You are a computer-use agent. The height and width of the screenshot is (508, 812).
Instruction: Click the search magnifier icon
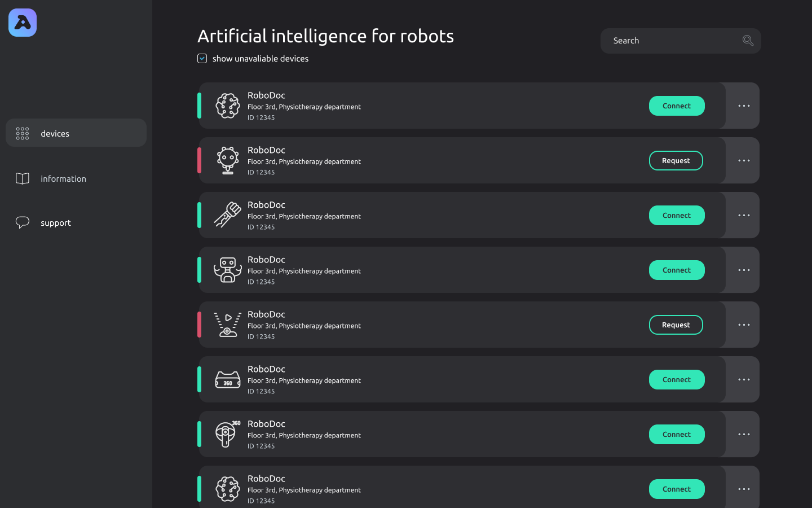coord(748,41)
